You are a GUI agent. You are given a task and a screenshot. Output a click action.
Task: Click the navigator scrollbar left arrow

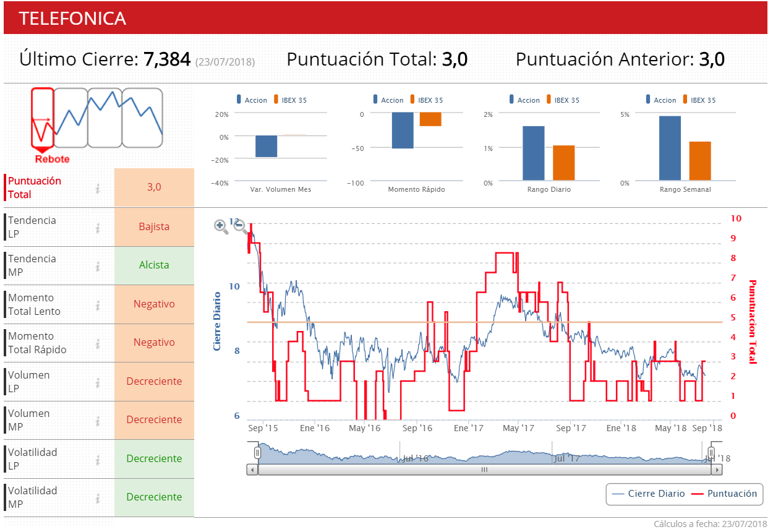252,470
